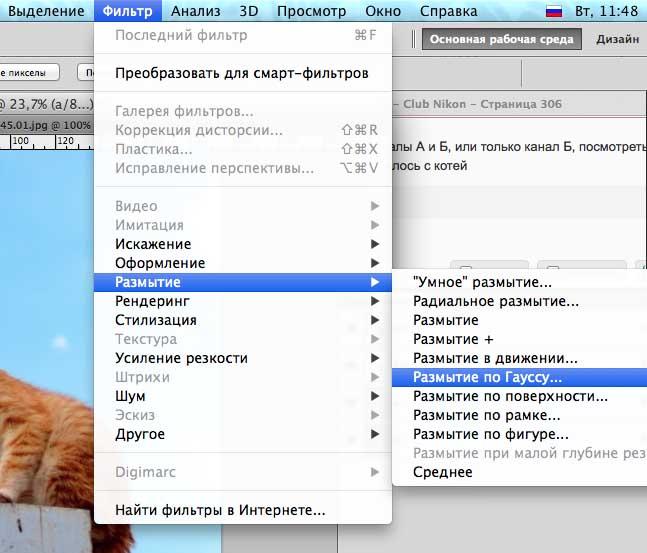This screenshot has height=553, width=647.
Task: Expand the Стилизация submenu
Action: point(243,320)
